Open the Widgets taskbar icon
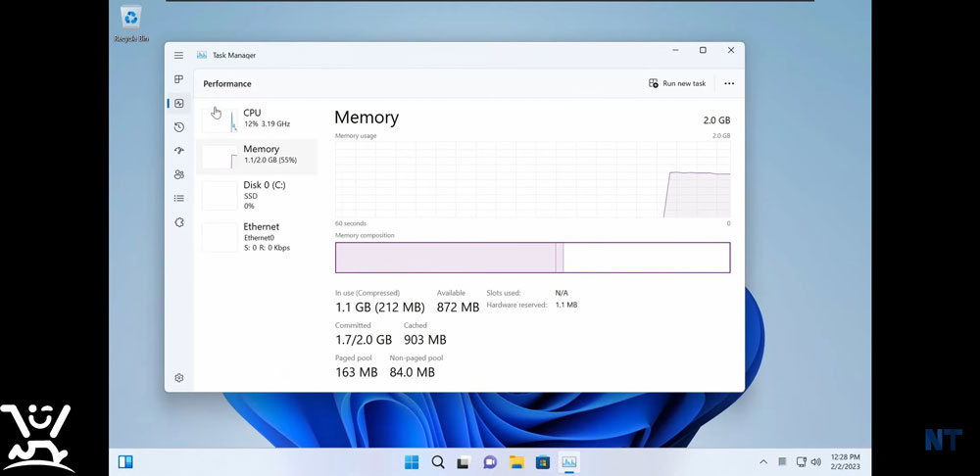980x476 pixels. tap(125, 462)
